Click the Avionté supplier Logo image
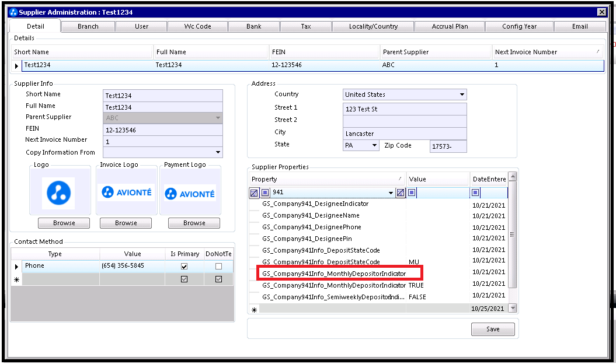Image resolution: width=616 pixels, height=364 pixels. [58, 193]
